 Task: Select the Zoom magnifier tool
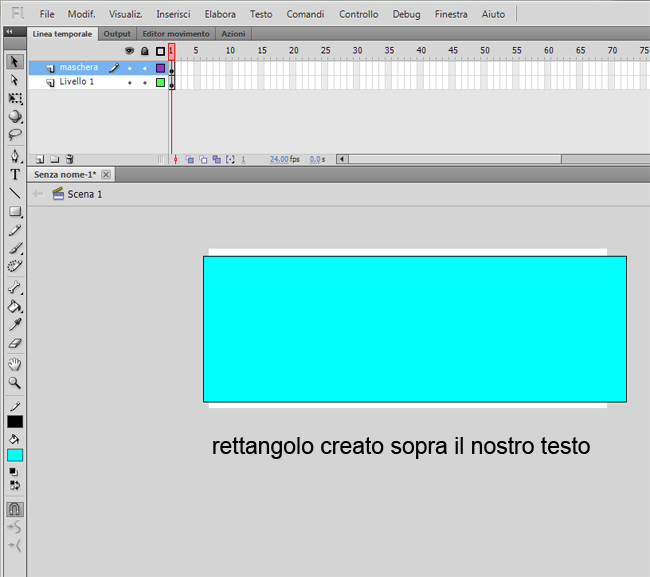point(15,383)
